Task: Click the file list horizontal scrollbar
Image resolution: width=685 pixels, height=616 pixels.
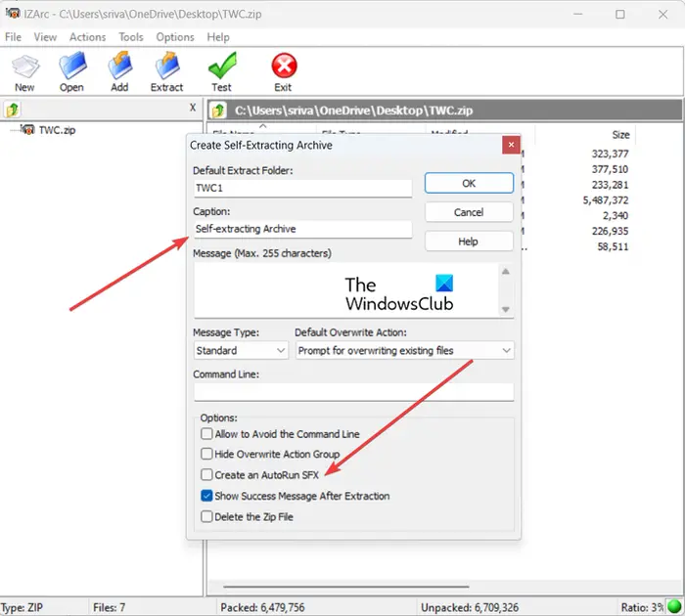Action: click(346, 587)
